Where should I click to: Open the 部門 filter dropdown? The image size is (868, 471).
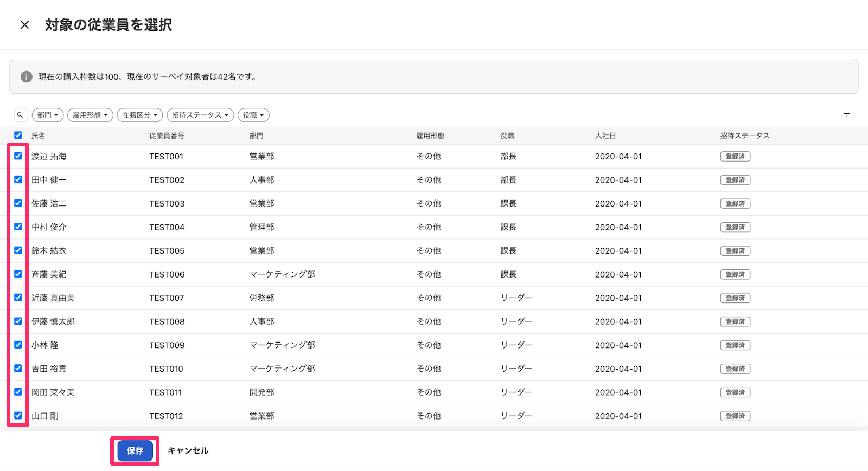tap(48, 115)
